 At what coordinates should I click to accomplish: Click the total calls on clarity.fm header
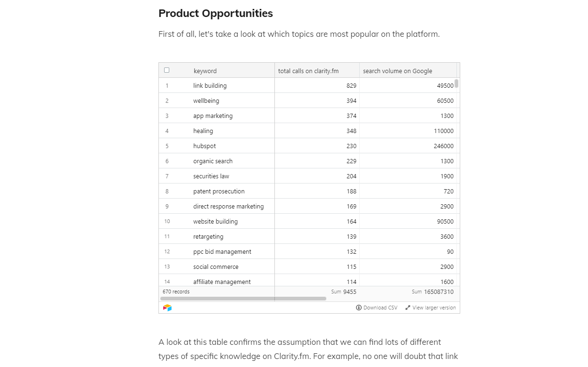pos(308,71)
